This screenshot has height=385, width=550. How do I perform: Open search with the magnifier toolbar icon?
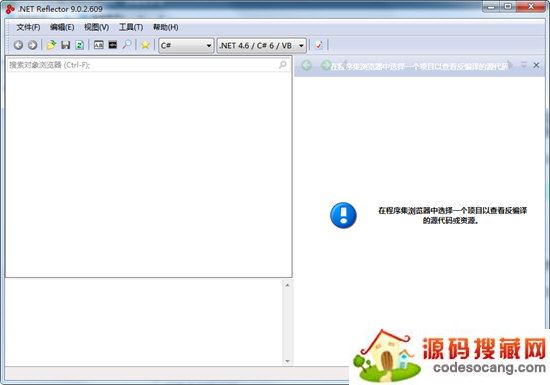coord(127,45)
